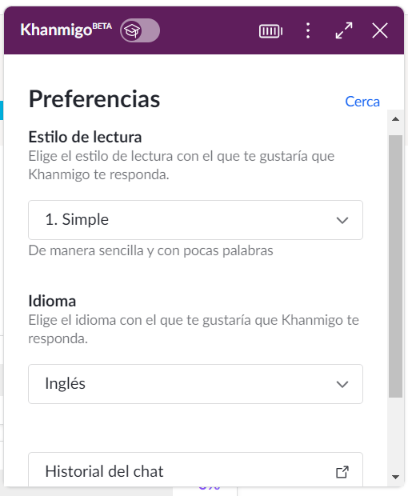Click the Estilo de lectura label
The height and width of the screenshot is (496, 408).
85,137
